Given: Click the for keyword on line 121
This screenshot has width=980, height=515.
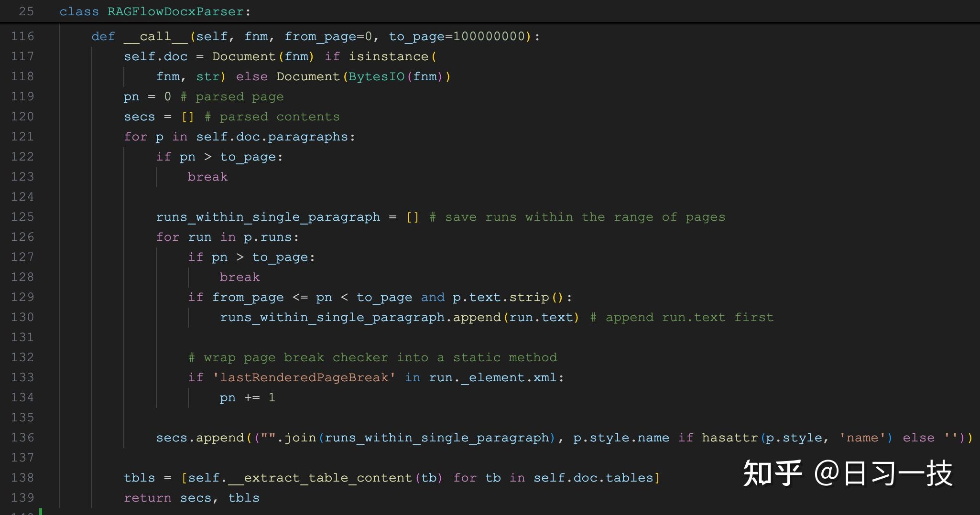Looking at the screenshot, I should point(135,136).
